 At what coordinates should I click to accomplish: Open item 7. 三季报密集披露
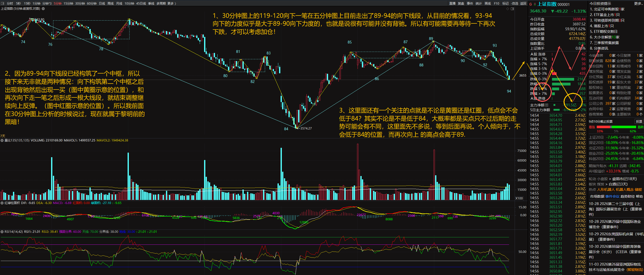click(604, 42)
